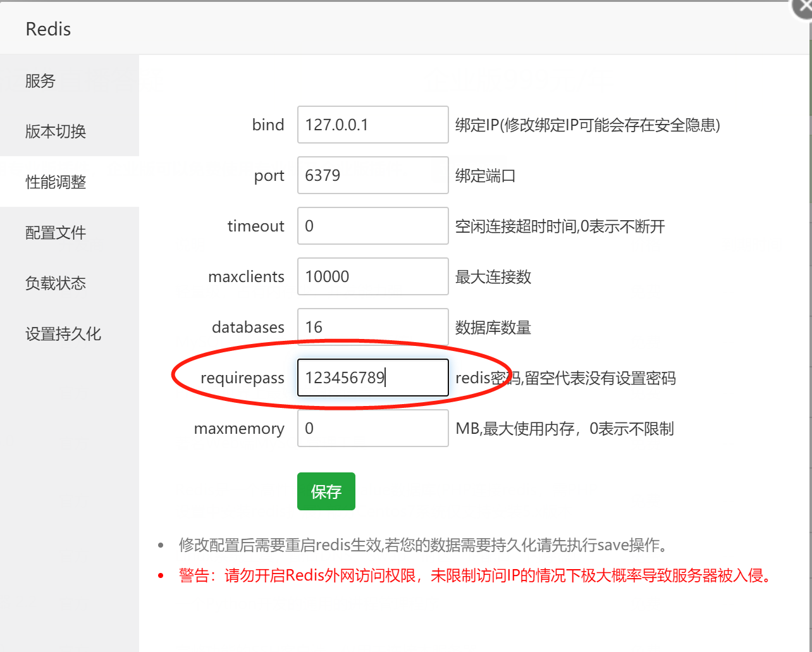Image resolution: width=812 pixels, height=652 pixels.
Task: Click the timeout label text
Action: [x=256, y=226]
